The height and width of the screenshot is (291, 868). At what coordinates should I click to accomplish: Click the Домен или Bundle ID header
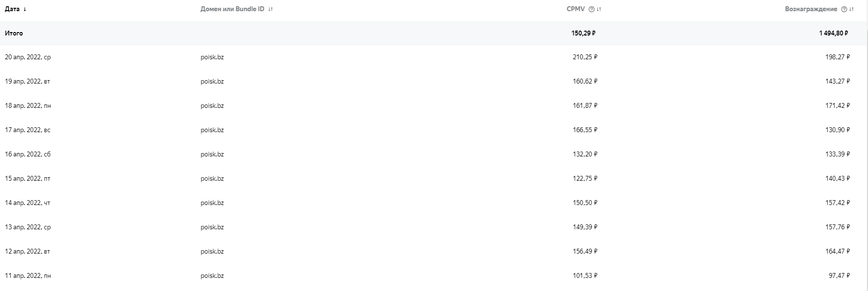(232, 9)
